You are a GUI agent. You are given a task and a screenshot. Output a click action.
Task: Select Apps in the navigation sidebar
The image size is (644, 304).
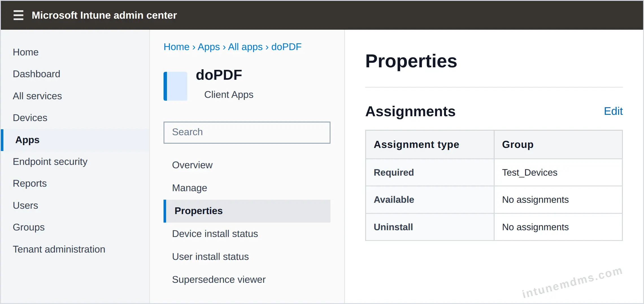click(75, 140)
